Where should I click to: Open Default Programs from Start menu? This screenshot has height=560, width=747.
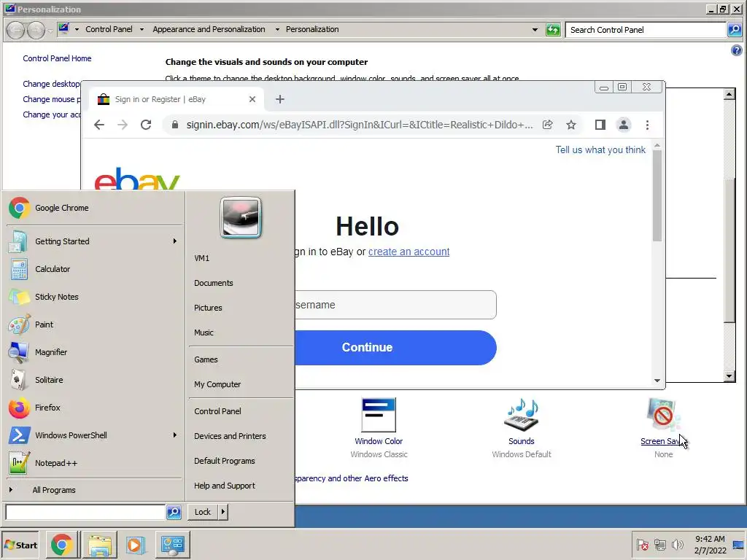pos(225,461)
